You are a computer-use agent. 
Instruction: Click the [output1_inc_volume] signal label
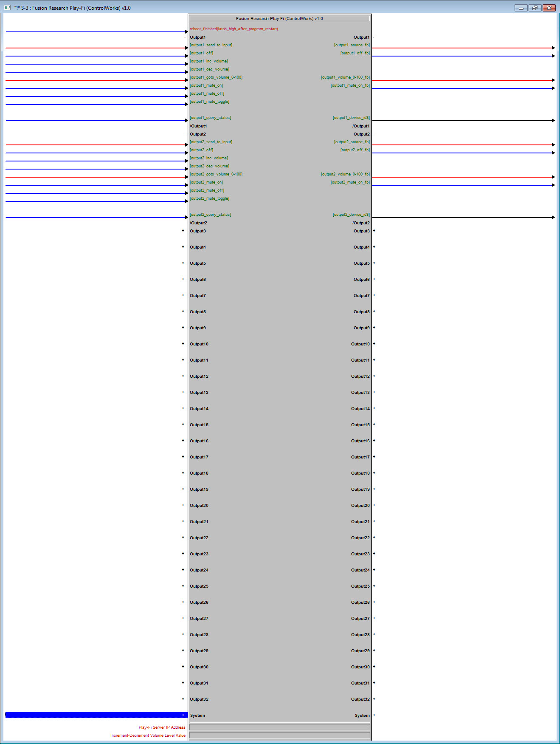tap(209, 61)
